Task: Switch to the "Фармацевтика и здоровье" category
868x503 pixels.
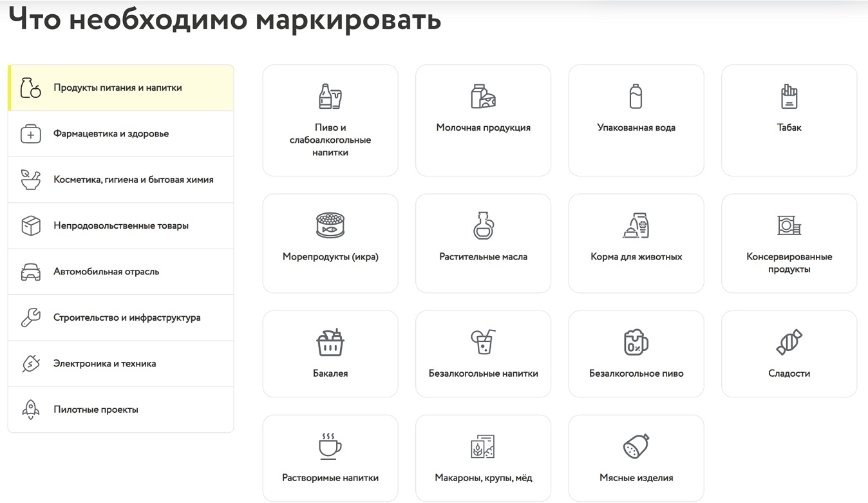Action: pyautogui.click(x=111, y=133)
